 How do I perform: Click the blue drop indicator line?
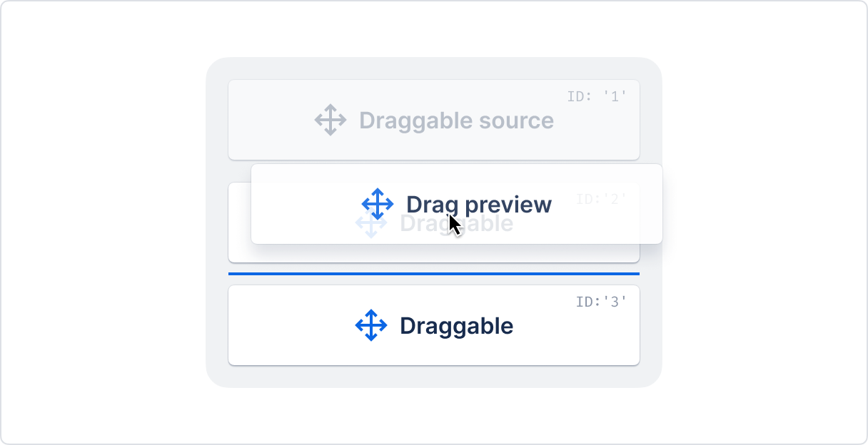point(434,273)
